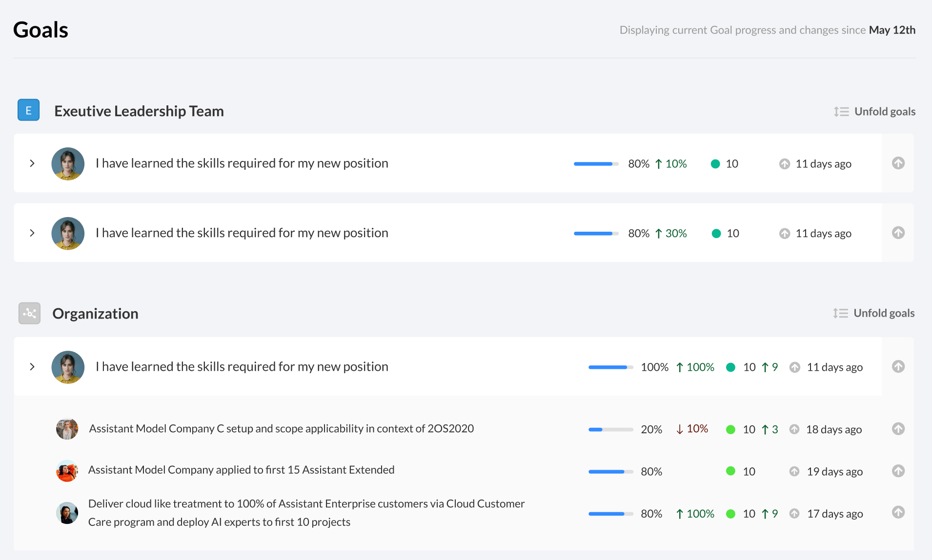Open 'Deliver cloud like treatment to 100%' goal text

[306, 513]
